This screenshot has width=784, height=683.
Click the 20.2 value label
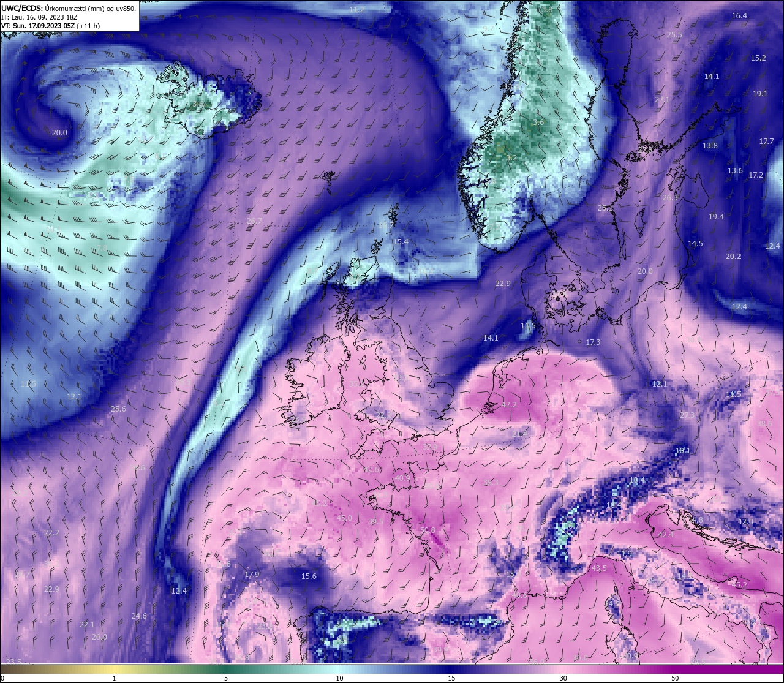[x=733, y=257]
